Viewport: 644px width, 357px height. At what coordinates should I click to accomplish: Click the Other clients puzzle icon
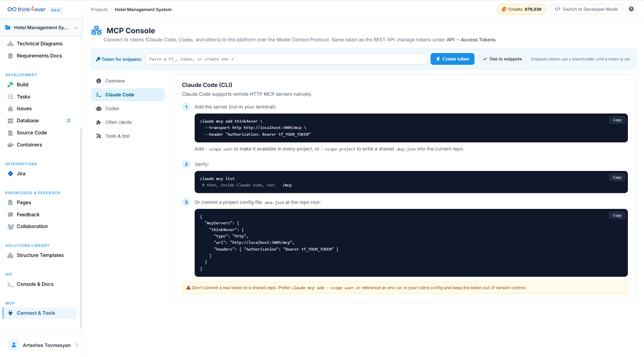tap(99, 122)
